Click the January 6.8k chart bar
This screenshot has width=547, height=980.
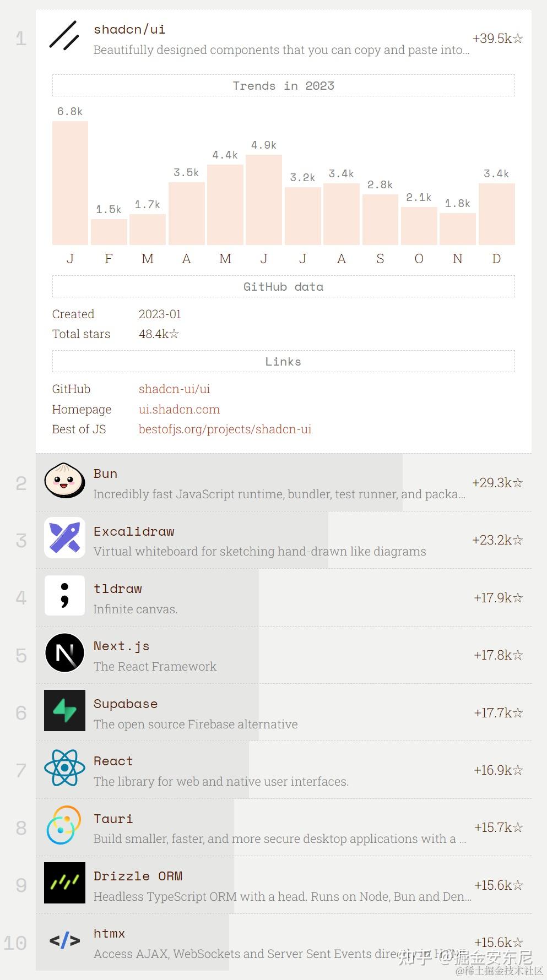coord(70,182)
